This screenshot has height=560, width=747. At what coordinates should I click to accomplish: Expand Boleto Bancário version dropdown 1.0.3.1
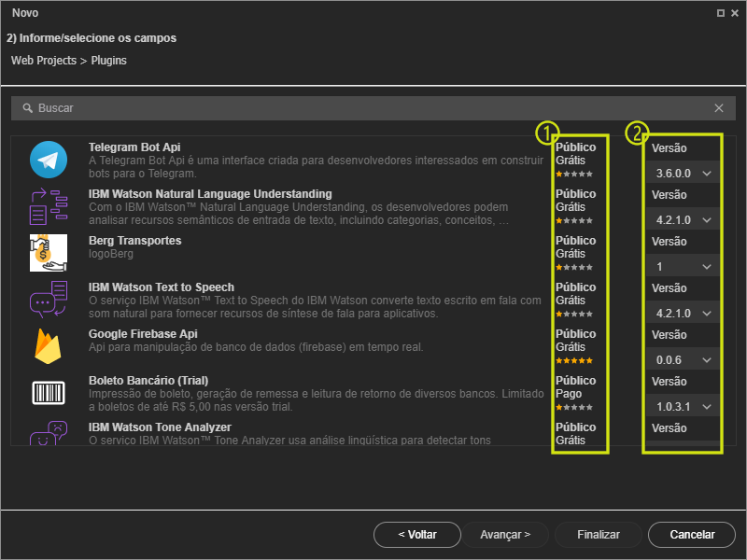[x=684, y=407]
